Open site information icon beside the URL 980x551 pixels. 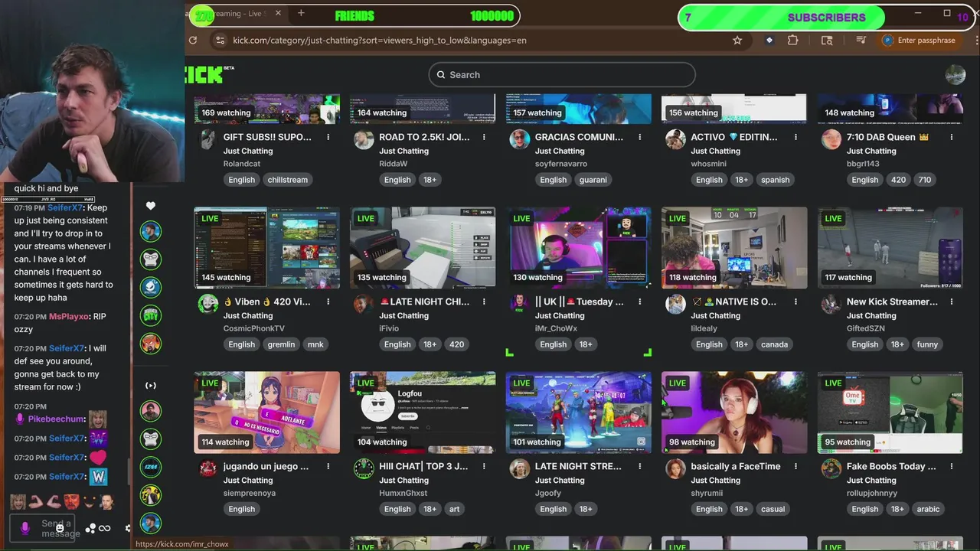pos(220,41)
